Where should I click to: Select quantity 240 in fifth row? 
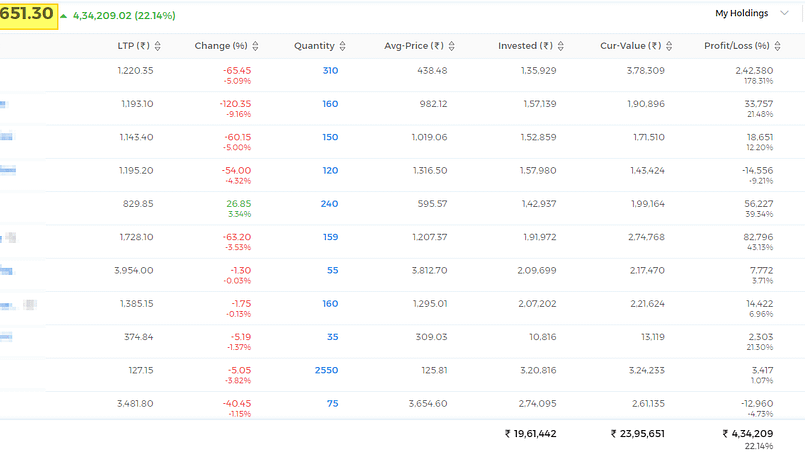point(329,203)
